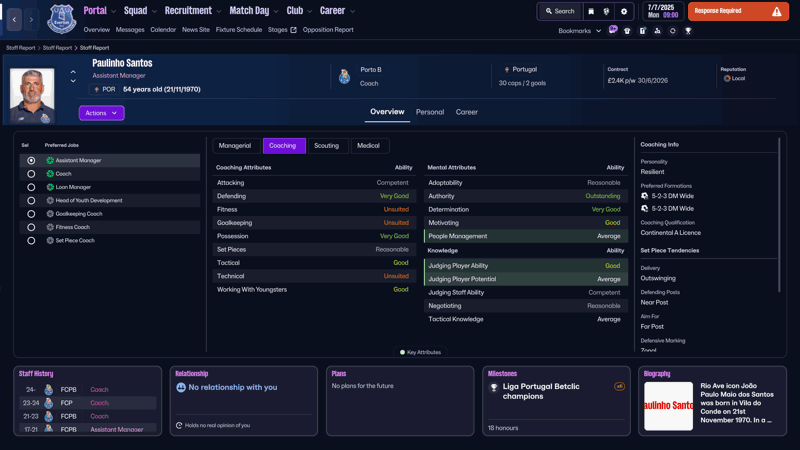Switch to the Career tab
The image size is (800, 450).
(467, 112)
